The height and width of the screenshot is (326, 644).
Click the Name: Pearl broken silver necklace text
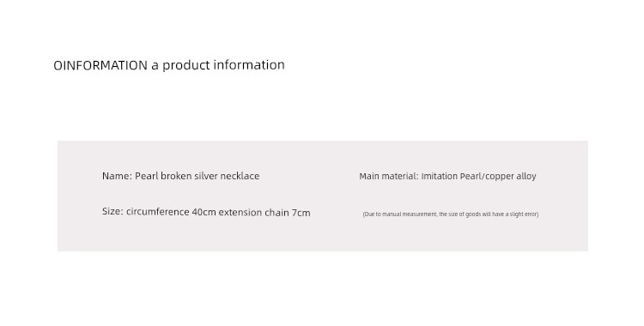(180, 176)
